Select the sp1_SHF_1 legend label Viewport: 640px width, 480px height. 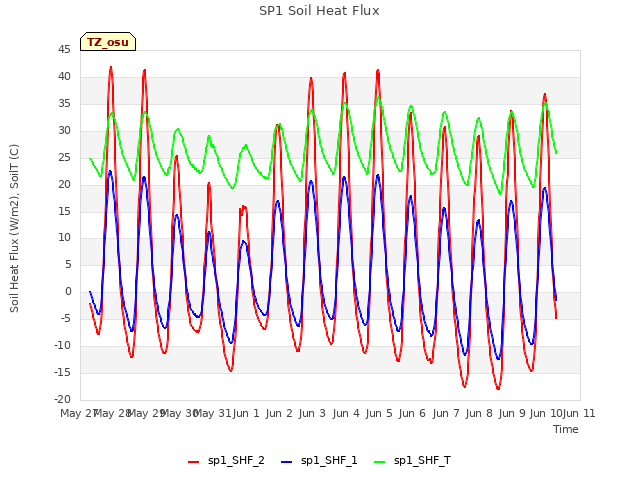(329, 460)
